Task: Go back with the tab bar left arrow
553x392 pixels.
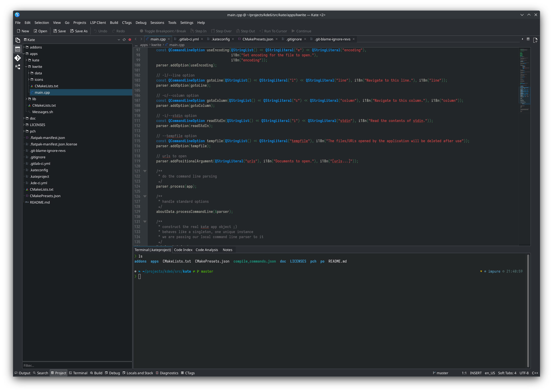Action: coord(135,39)
